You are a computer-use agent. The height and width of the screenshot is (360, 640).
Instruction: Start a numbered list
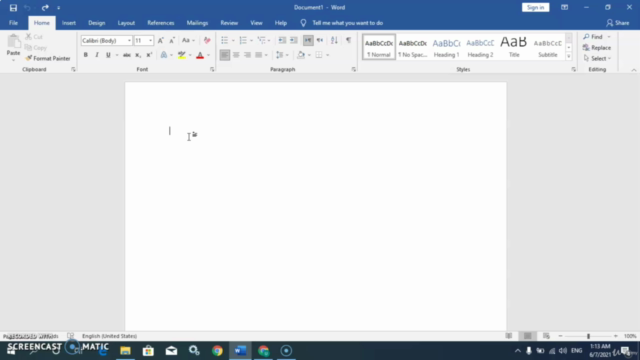point(243,40)
